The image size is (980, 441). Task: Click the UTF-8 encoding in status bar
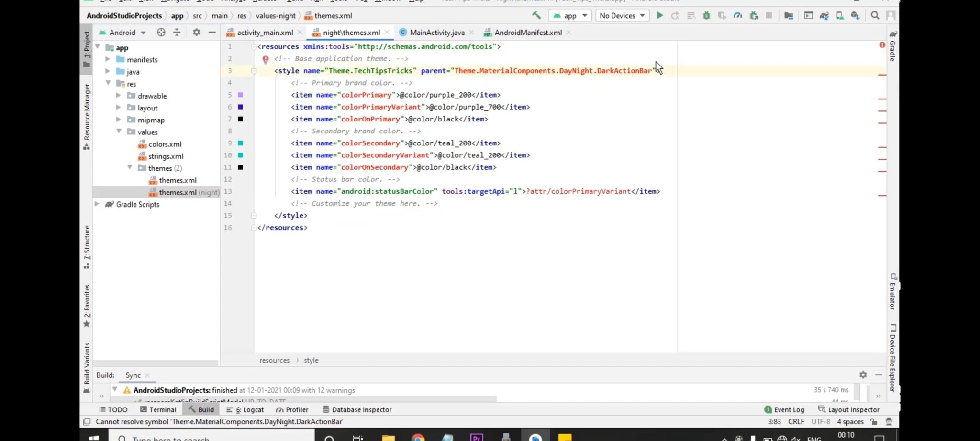tap(821, 422)
